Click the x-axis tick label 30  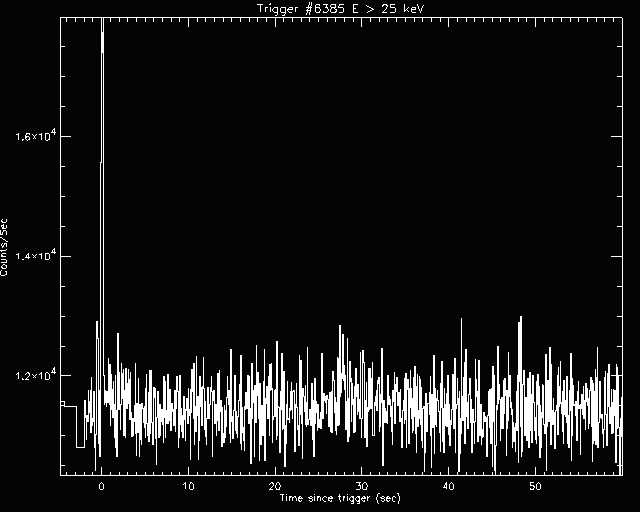362,486
